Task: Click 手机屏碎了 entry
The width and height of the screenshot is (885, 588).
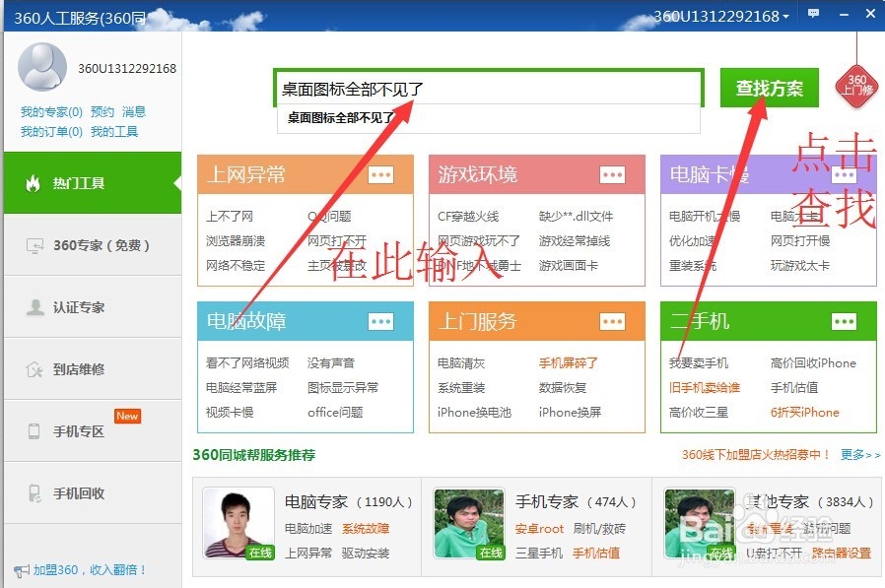Action: pos(569,362)
